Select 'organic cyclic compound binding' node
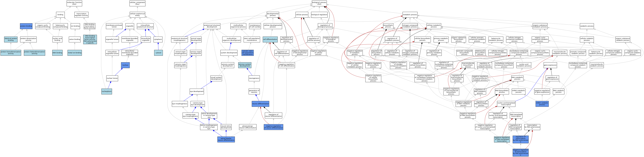This screenshot has width=644, height=157. 43,26
